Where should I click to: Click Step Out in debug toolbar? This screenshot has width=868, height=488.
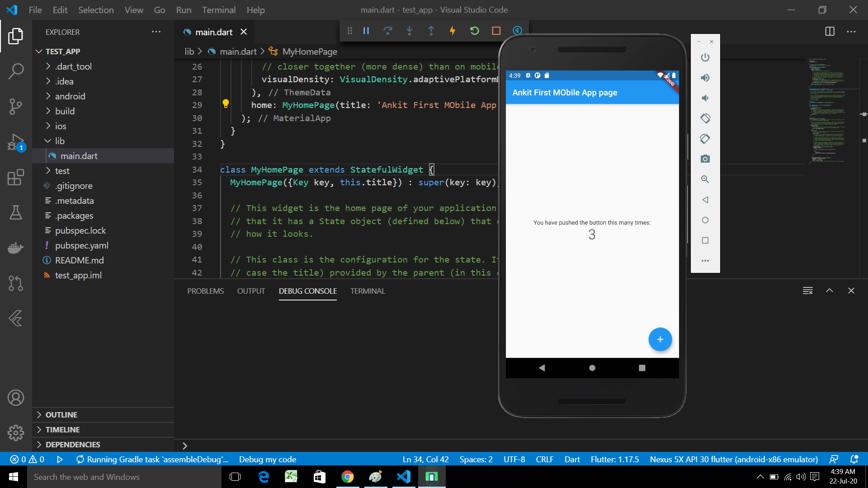431,31
